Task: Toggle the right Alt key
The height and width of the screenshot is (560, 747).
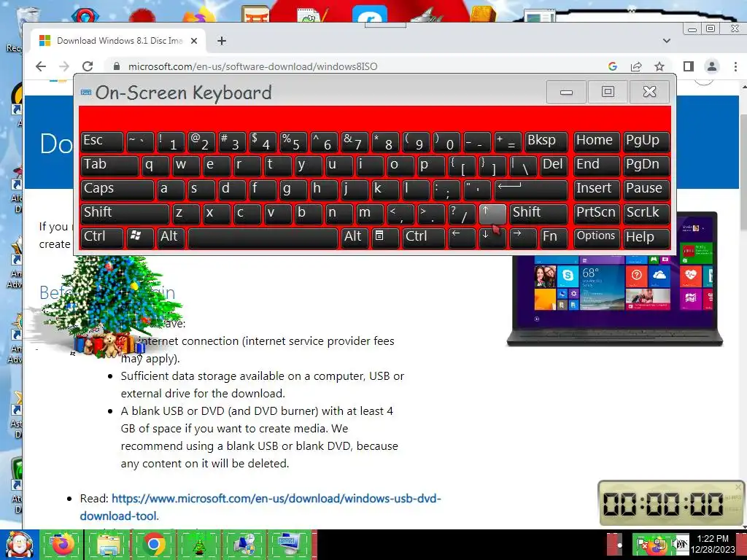Action: [355, 238]
